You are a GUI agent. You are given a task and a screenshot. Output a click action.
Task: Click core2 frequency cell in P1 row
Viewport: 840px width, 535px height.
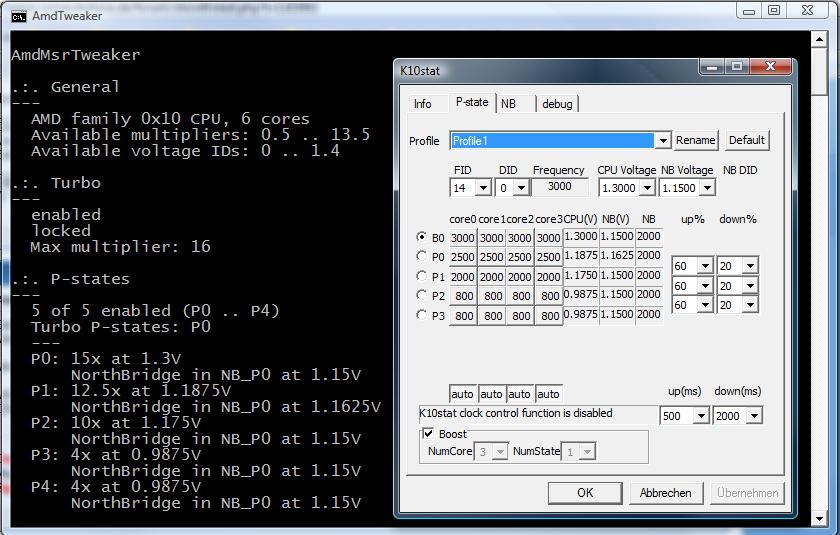coord(520,277)
